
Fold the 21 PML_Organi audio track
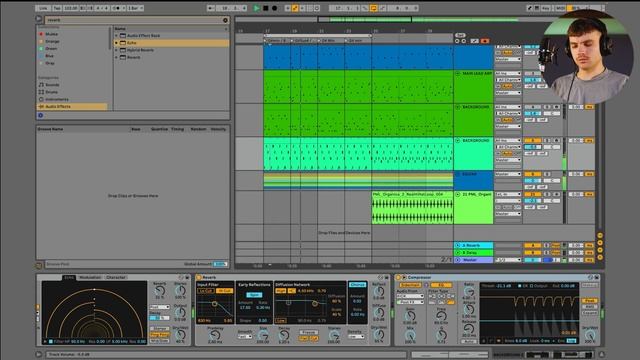458,194
